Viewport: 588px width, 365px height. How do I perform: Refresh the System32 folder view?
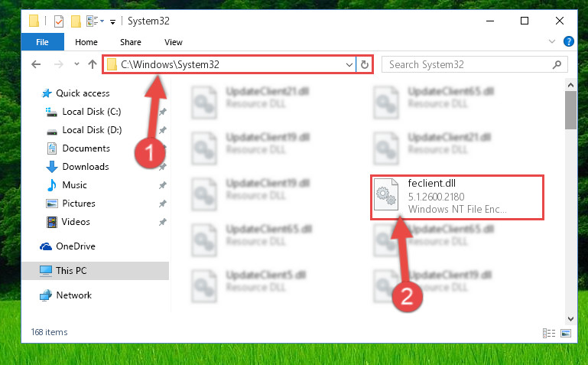pyautogui.click(x=365, y=64)
